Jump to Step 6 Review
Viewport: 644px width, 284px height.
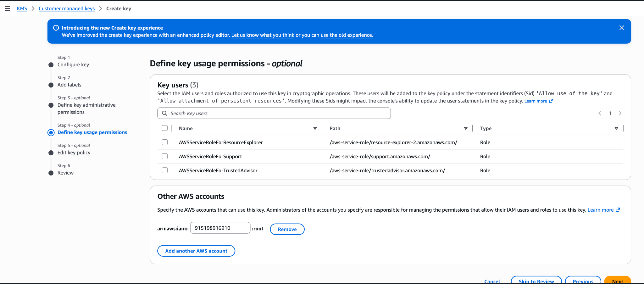tap(65, 173)
